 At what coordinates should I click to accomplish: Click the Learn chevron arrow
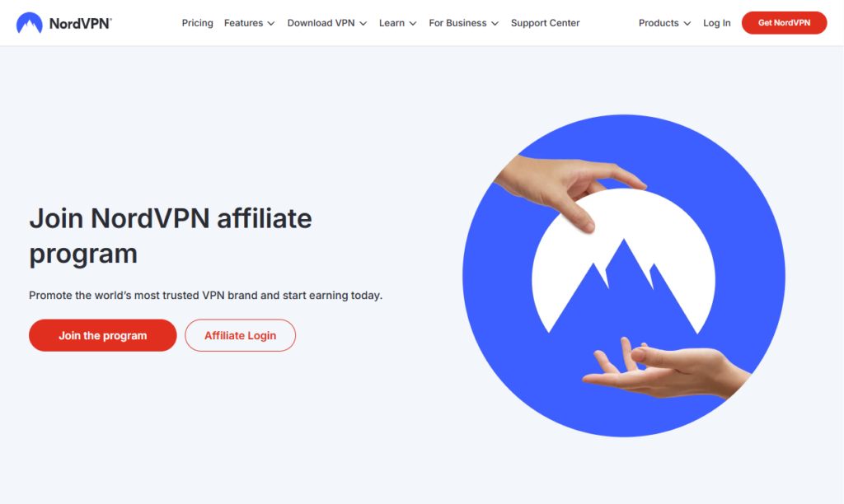[413, 24]
